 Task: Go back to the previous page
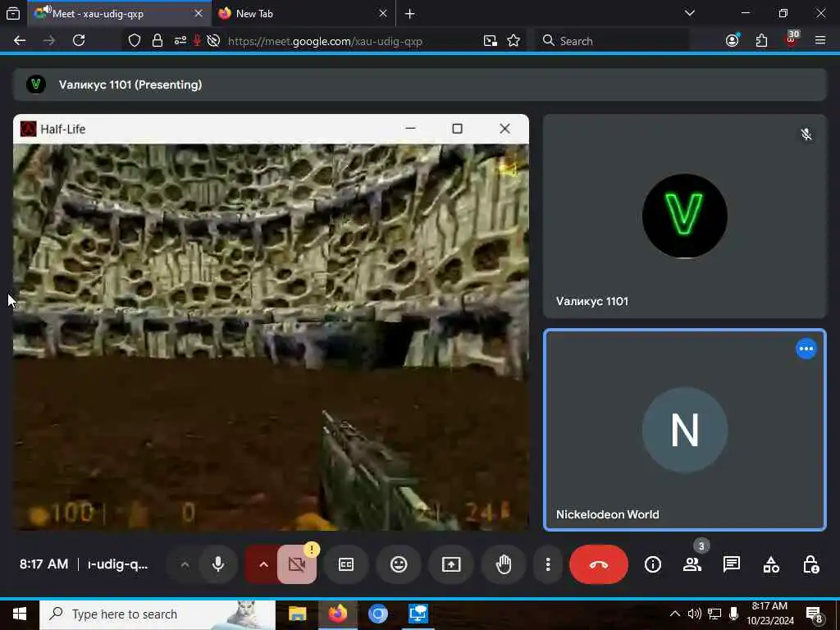pos(20,41)
